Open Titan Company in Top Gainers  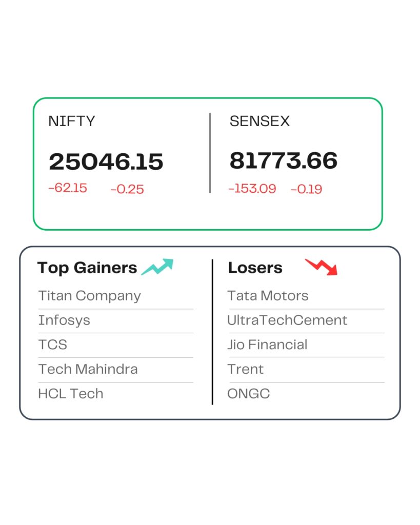click(89, 296)
